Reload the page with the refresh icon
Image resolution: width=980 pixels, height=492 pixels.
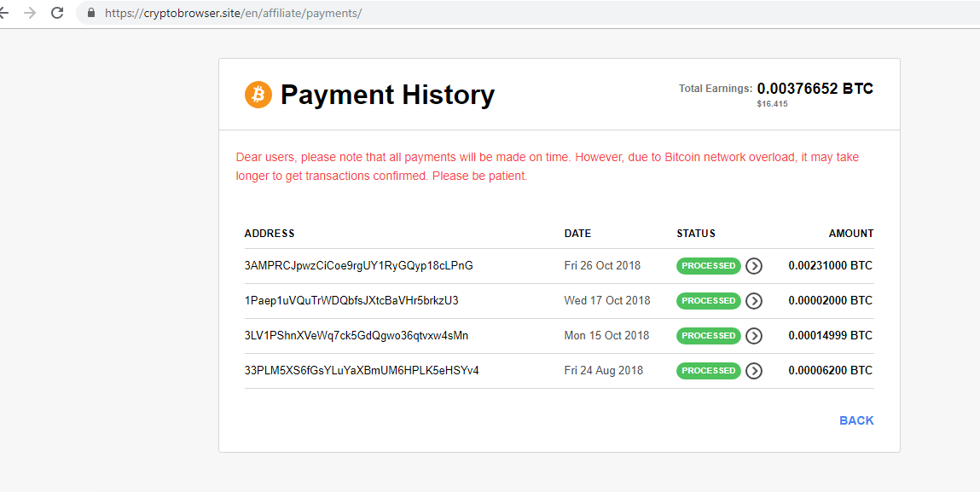(x=57, y=13)
